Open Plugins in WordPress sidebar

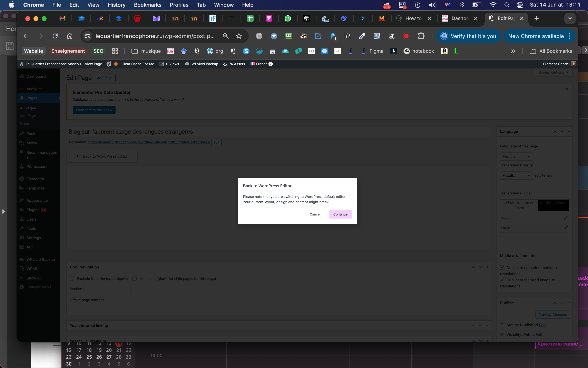pyautogui.click(x=33, y=210)
